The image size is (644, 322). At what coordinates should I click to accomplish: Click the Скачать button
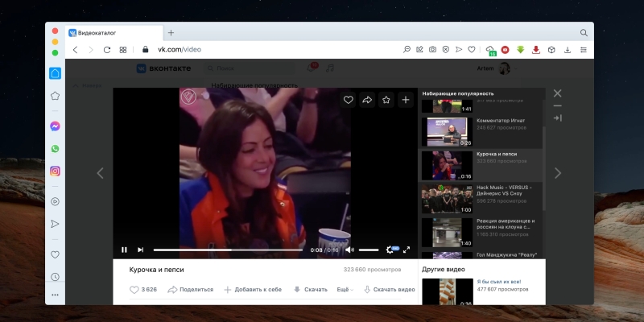click(x=311, y=290)
